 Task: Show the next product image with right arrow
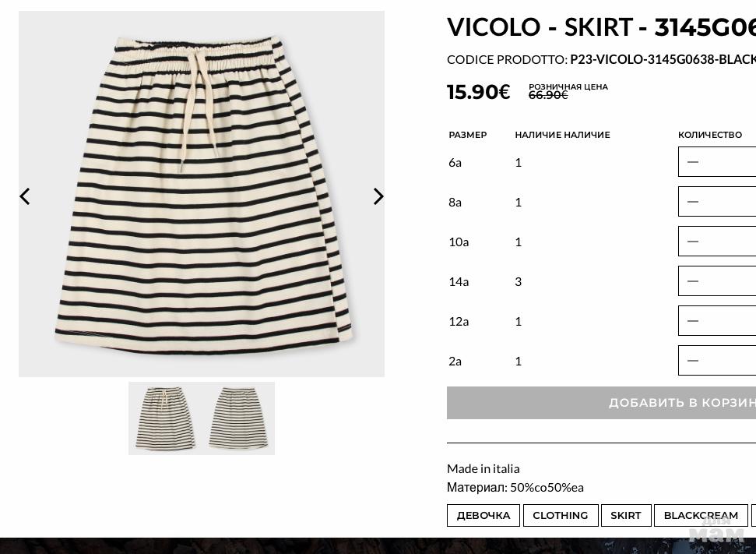click(378, 196)
